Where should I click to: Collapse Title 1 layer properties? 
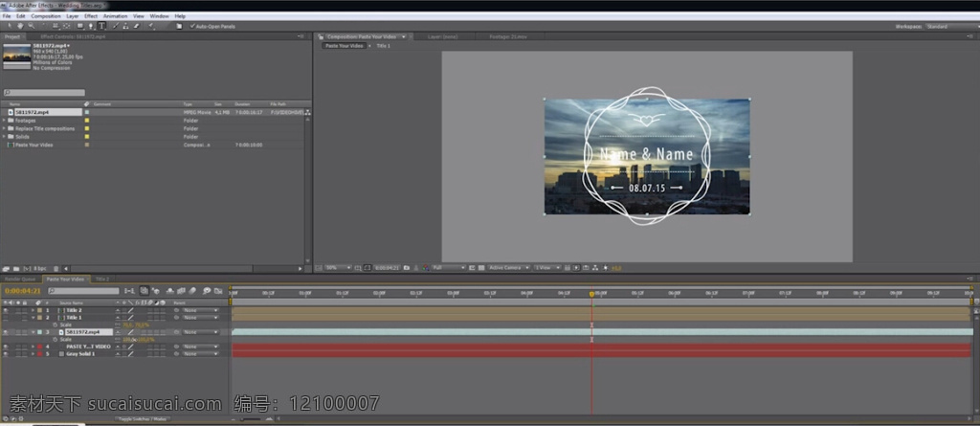click(33, 318)
